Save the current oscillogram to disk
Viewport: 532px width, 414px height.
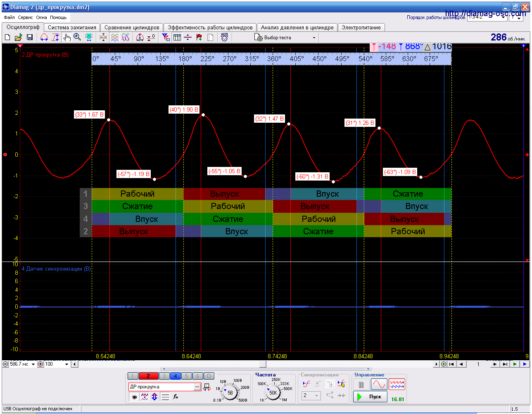[30, 38]
